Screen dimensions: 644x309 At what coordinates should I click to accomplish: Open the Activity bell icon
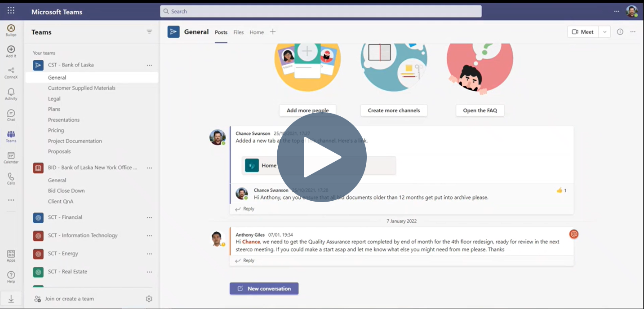click(x=11, y=94)
